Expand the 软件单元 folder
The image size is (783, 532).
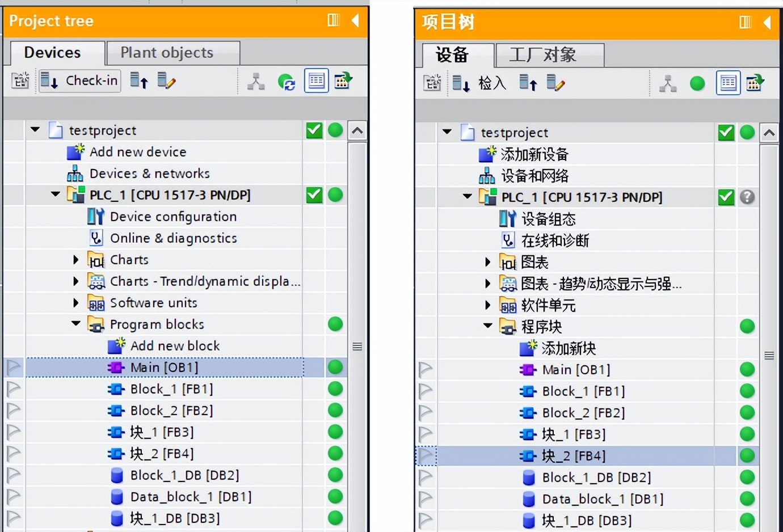[x=488, y=305]
